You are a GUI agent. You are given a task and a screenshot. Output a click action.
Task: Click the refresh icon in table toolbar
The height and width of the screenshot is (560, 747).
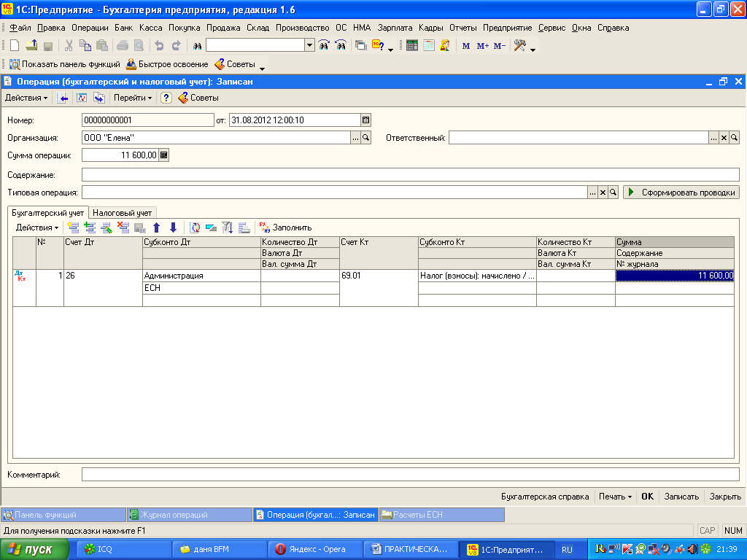(195, 227)
